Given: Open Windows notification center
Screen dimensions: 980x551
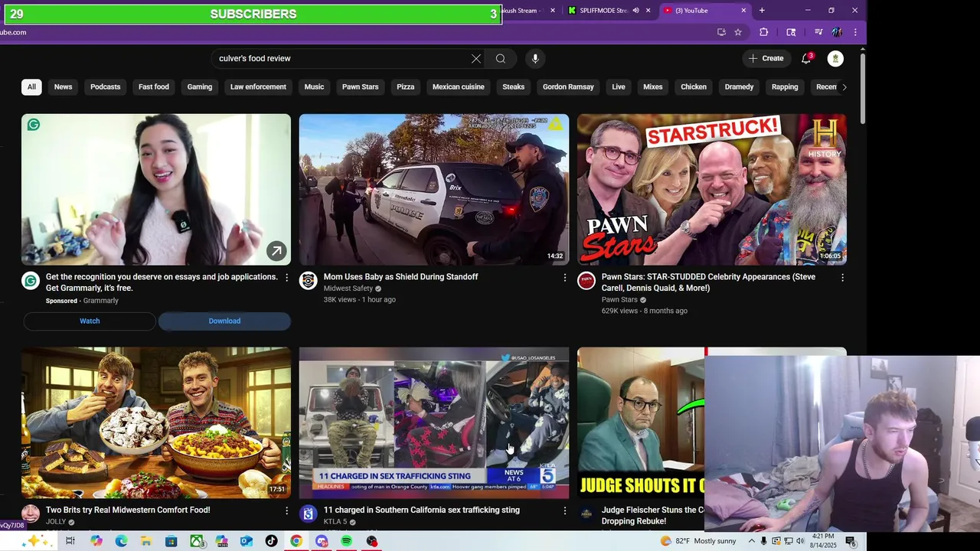Looking at the screenshot, I should point(851,541).
